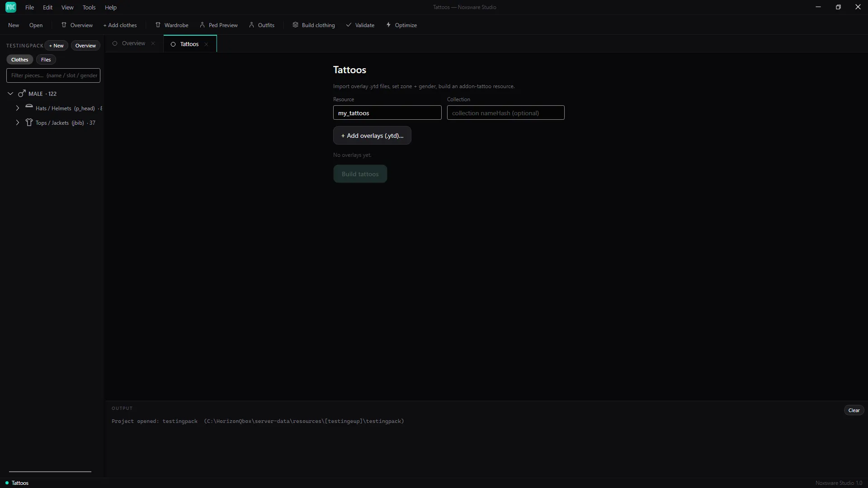Screen dimensions: 868x488
Task: Focus the Filter pieces search field
Action: [x=53, y=75]
